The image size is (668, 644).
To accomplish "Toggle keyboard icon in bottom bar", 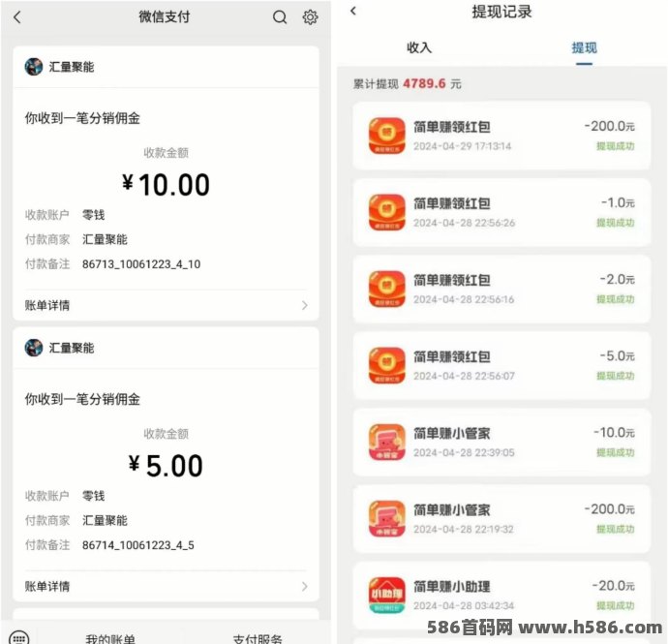I will click(x=19, y=638).
